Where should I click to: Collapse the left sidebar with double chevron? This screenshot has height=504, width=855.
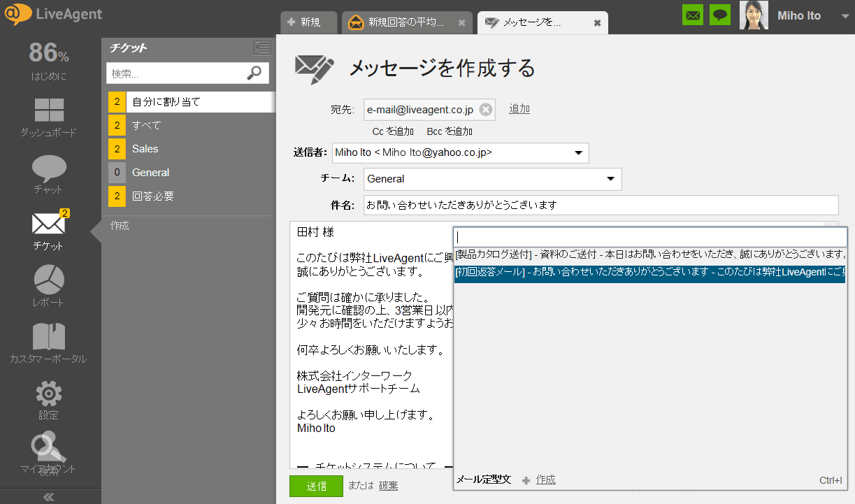49,497
